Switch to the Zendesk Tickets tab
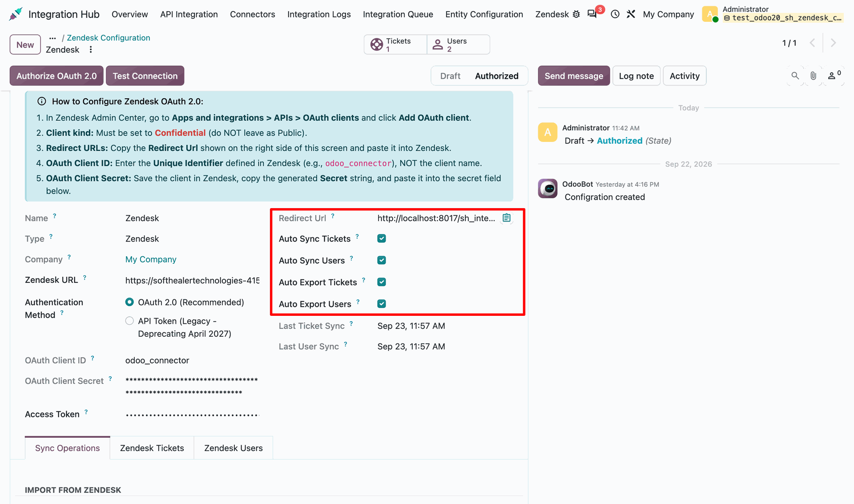Image resolution: width=854 pixels, height=504 pixels. click(x=152, y=448)
